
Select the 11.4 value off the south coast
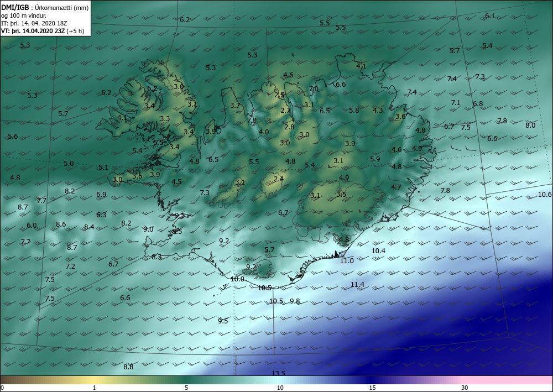(357, 285)
